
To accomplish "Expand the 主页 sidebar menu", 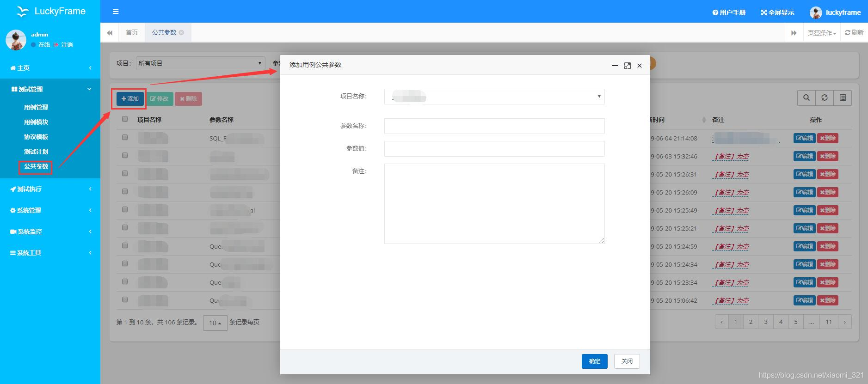I will [x=50, y=68].
